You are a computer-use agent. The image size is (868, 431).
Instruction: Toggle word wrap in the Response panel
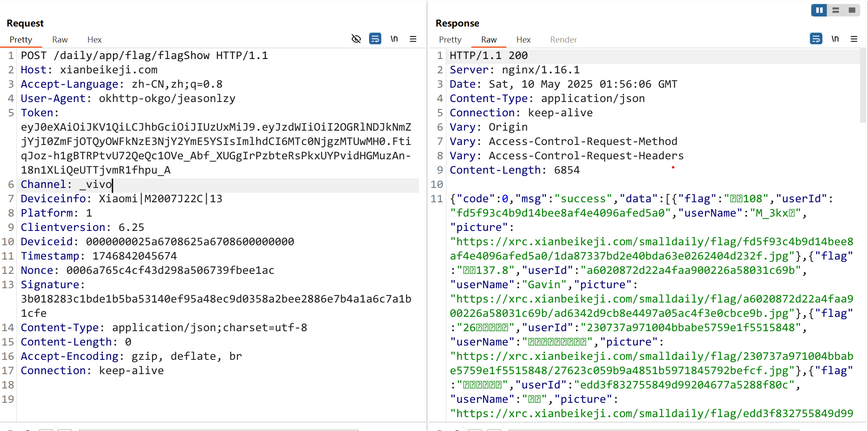click(816, 39)
